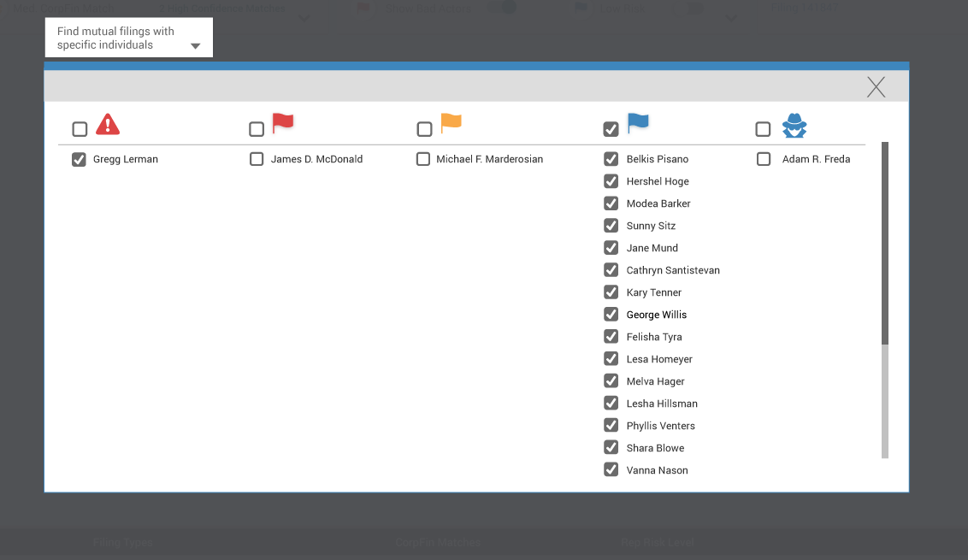This screenshot has height=560, width=968.
Task: Click the red flag icon
Action: pyautogui.click(x=283, y=124)
